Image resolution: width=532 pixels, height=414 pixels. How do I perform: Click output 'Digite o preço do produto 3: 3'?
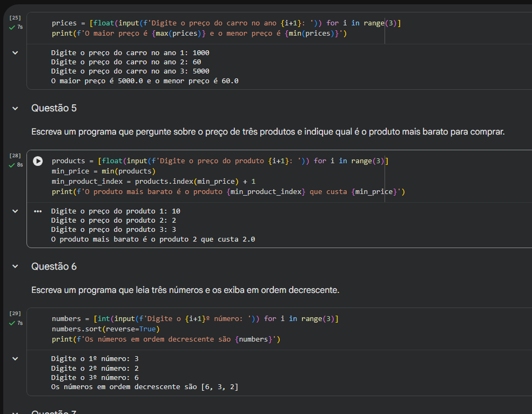click(113, 229)
